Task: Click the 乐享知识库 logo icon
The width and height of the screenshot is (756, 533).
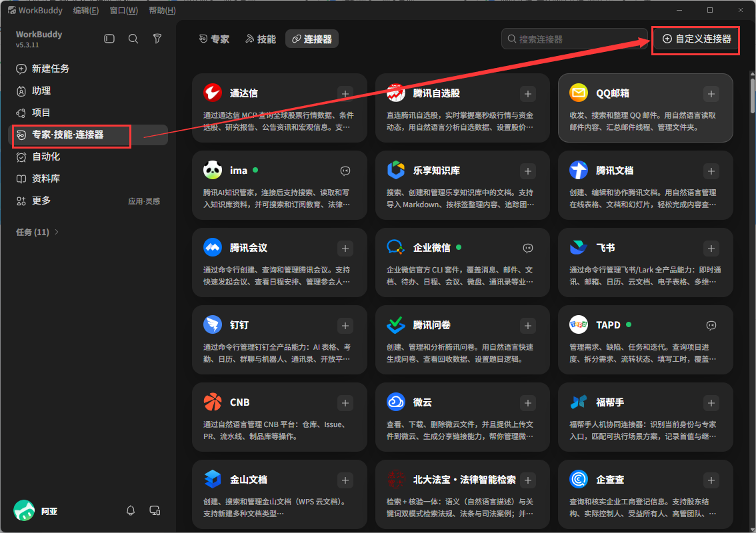Action: [x=396, y=170]
